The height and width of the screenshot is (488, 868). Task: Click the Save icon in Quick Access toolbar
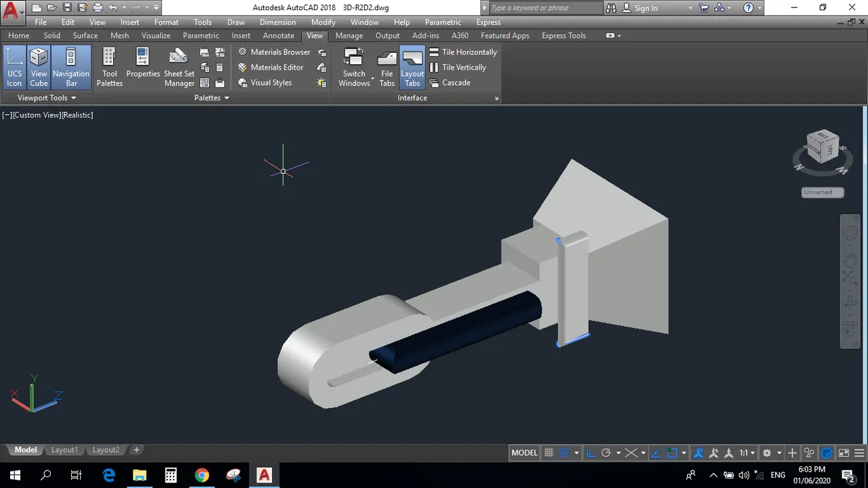pos(67,8)
